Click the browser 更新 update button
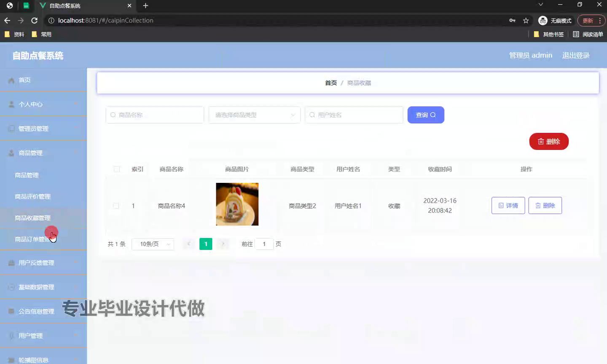Viewport: 607px width, 364px height. 591,21
